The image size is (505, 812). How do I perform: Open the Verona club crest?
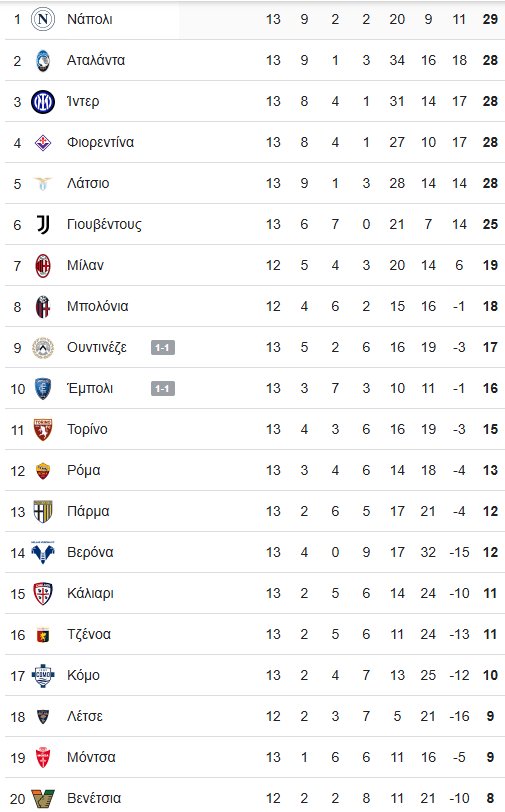(43, 553)
